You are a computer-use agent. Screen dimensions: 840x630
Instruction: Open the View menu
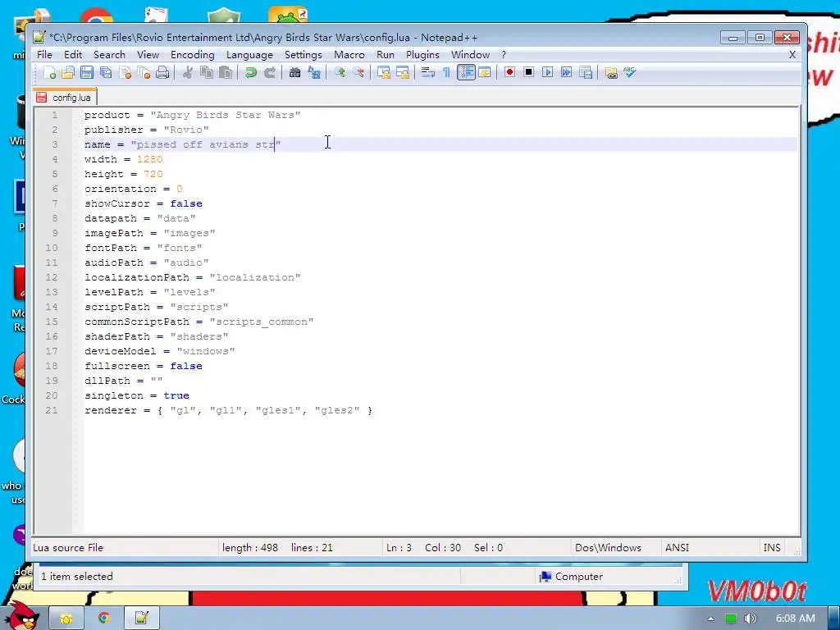click(148, 55)
